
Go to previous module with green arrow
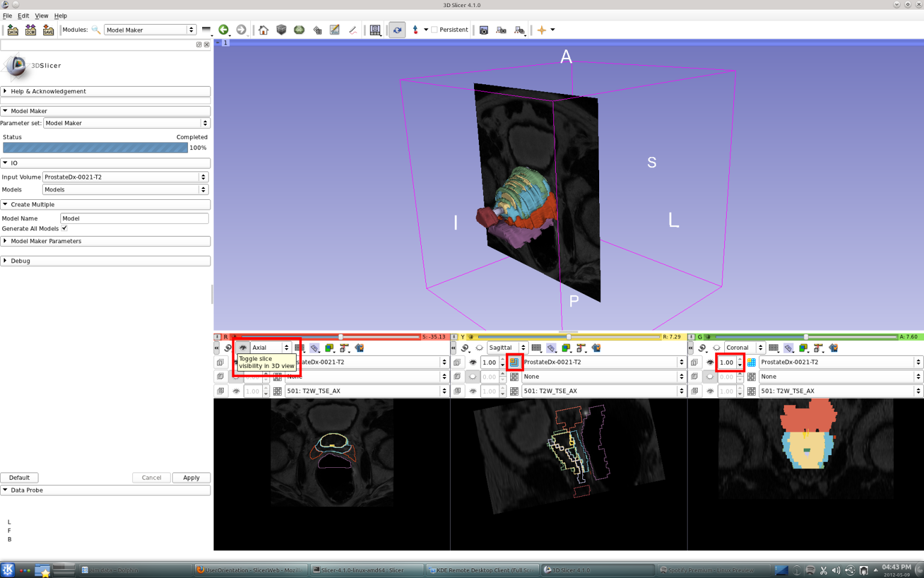(224, 30)
